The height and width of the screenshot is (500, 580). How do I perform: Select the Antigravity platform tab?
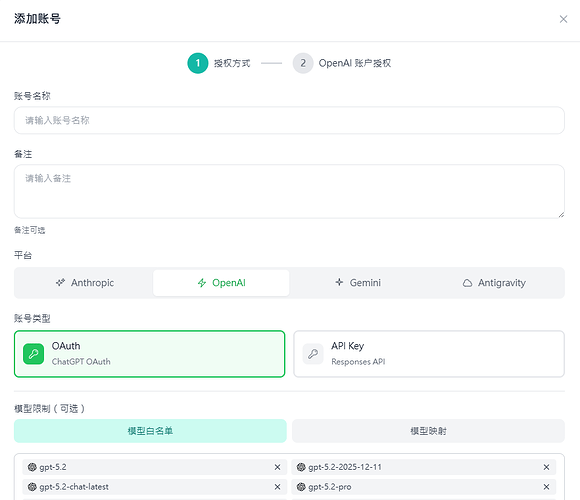[x=494, y=283]
